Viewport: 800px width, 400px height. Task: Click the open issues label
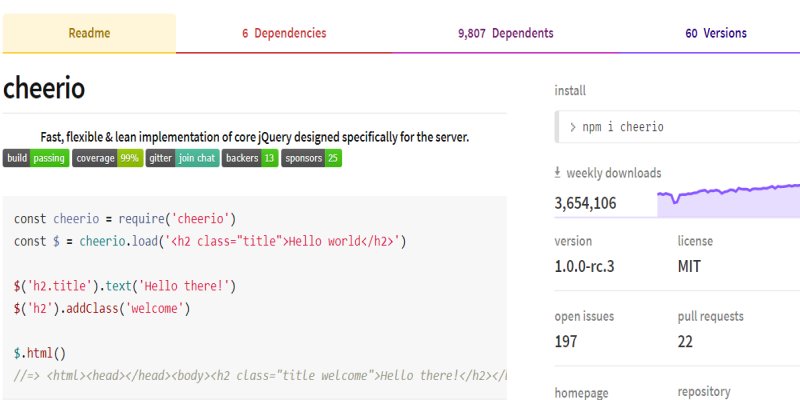[x=584, y=316]
